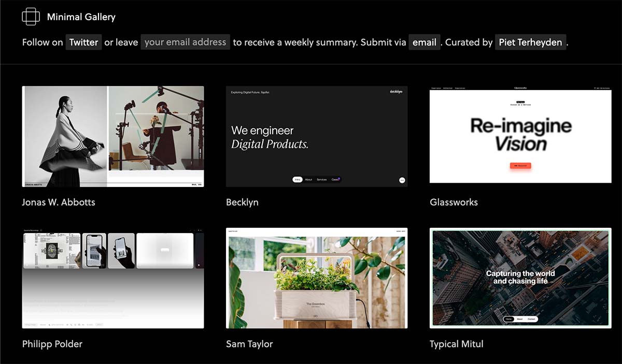Click the 'Sam Taylor' caption
Viewport: 622px width, 364px height.
coord(249,344)
